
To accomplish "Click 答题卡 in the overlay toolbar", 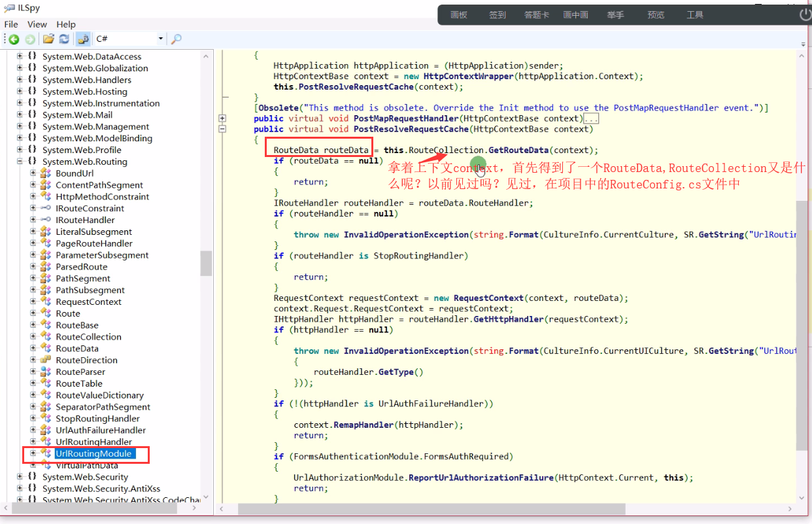I will coord(537,15).
